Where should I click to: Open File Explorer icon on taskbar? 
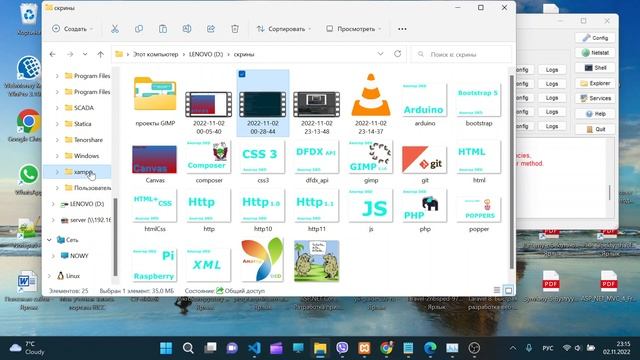click(320, 348)
